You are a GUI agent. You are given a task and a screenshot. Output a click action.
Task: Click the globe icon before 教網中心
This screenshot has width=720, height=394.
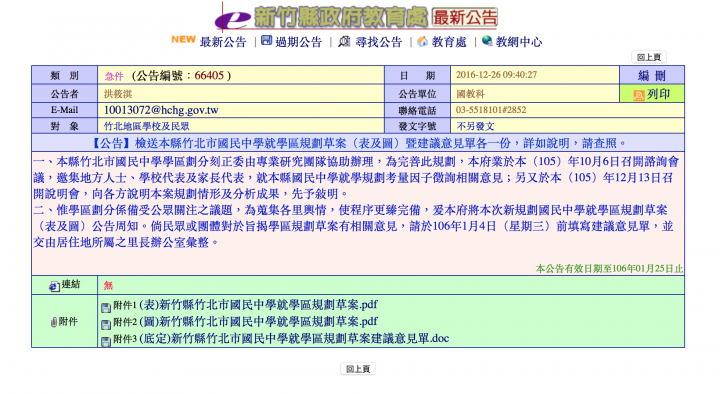click(x=487, y=41)
